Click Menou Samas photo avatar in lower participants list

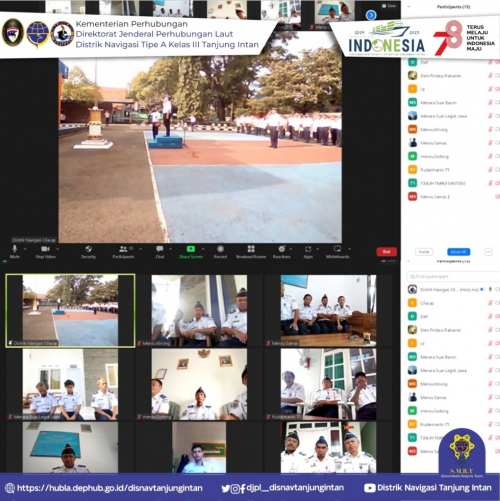click(x=413, y=397)
